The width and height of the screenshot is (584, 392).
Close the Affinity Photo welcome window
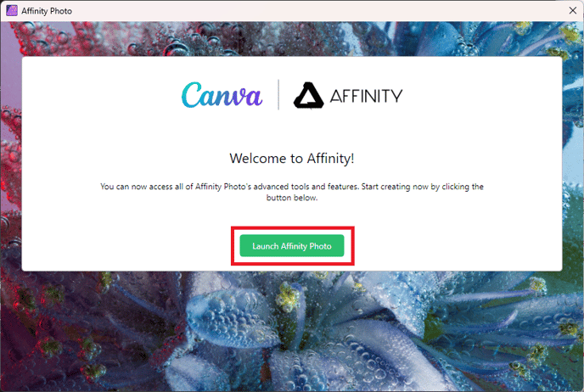pyautogui.click(x=573, y=10)
